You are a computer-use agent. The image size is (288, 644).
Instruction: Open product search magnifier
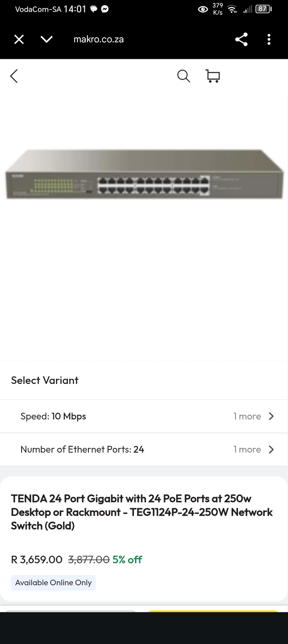(183, 76)
